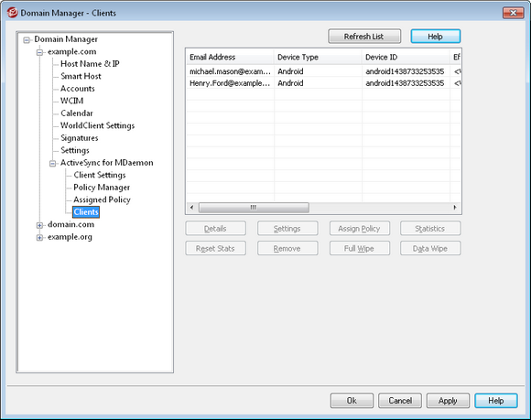This screenshot has height=420, width=531.
Task: Collapse the example.com tree node
Action: tap(39, 52)
